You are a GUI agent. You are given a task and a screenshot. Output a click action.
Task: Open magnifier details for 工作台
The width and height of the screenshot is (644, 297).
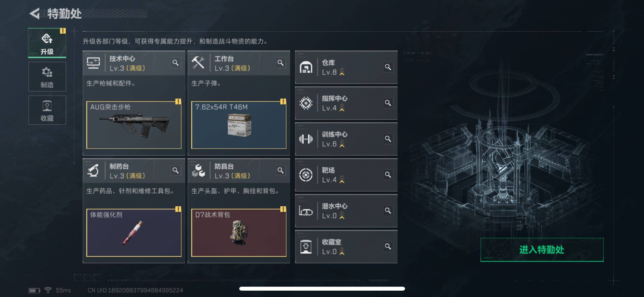pyautogui.click(x=280, y=63)
